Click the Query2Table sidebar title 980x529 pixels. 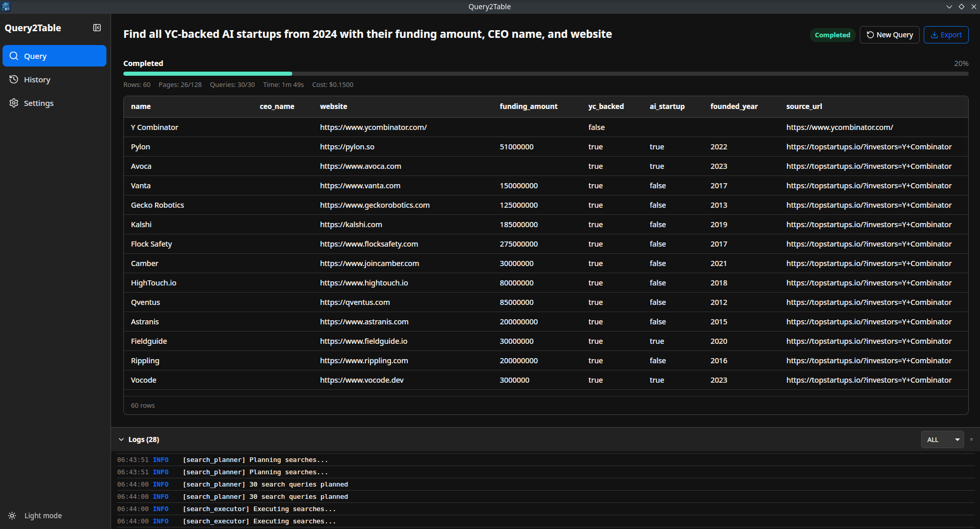(x=33, y=28)
